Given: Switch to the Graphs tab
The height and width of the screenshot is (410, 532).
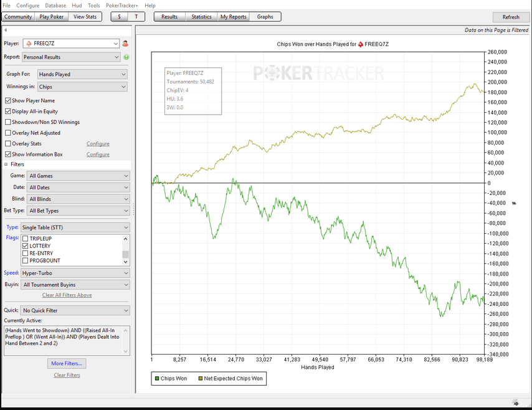Looking at the screenshot, I should click(265, 17).
